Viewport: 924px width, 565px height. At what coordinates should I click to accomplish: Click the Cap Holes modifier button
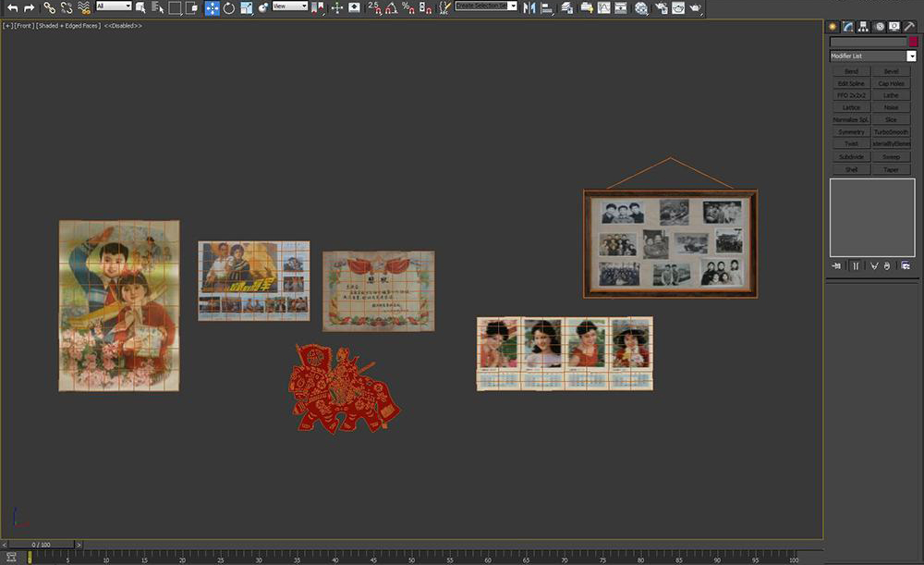click(x=891, y=84)
